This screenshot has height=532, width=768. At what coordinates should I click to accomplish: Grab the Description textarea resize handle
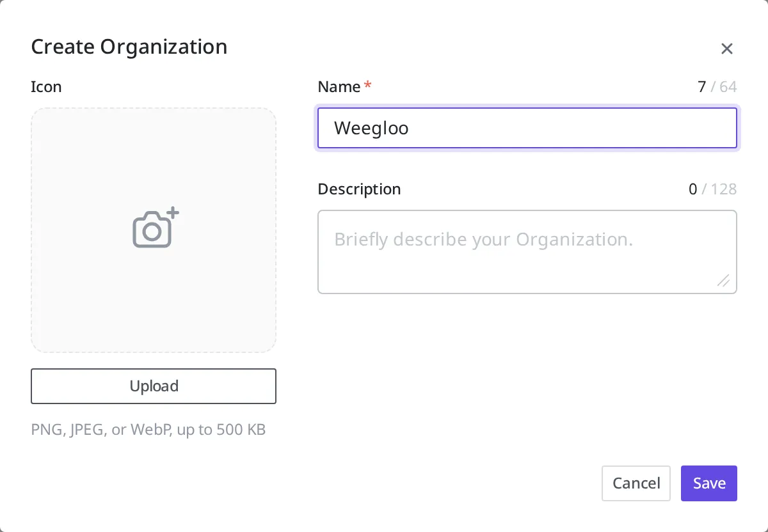pyautogui.click(x=723, y=280)
